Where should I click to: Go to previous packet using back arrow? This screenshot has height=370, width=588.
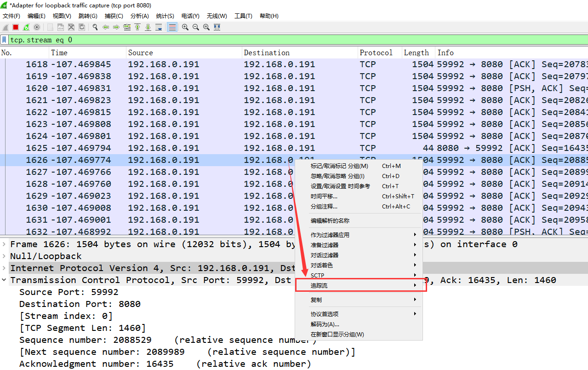point(106,27)
